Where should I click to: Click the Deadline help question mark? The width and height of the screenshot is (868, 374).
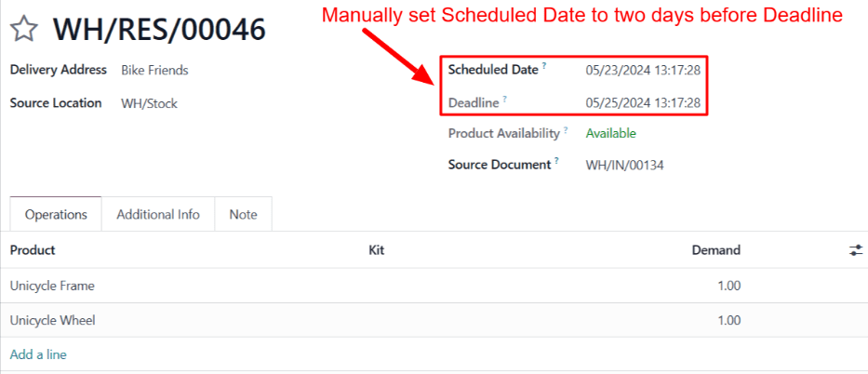pos(505,99)
